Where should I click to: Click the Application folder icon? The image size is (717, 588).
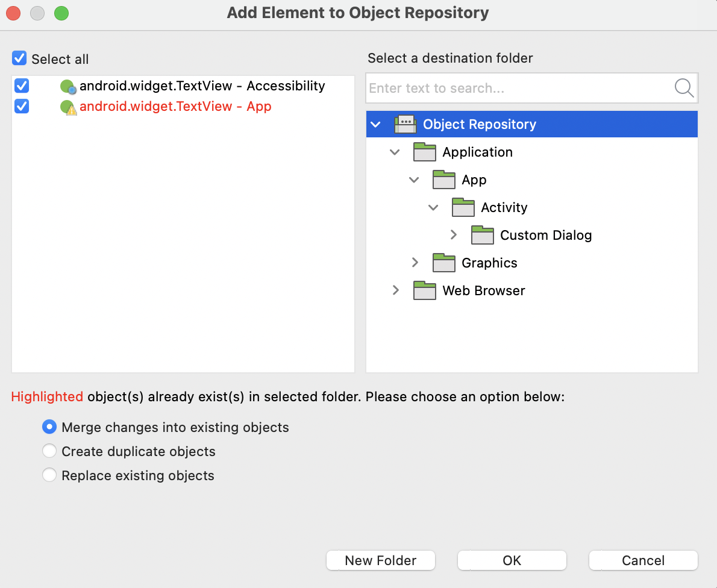pos(425,152)
